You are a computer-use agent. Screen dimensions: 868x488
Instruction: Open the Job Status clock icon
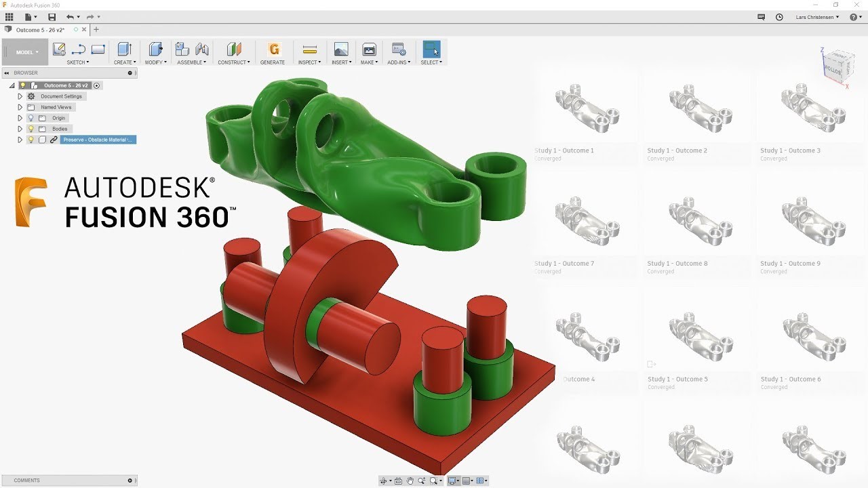point(779,17)
